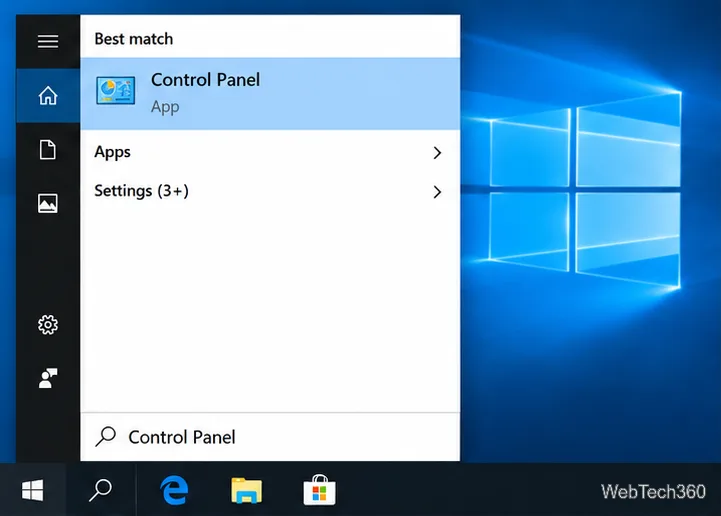Filter results by Photos icon
The width and height of the screenshot is (721, 516).
tap(48, 203)
